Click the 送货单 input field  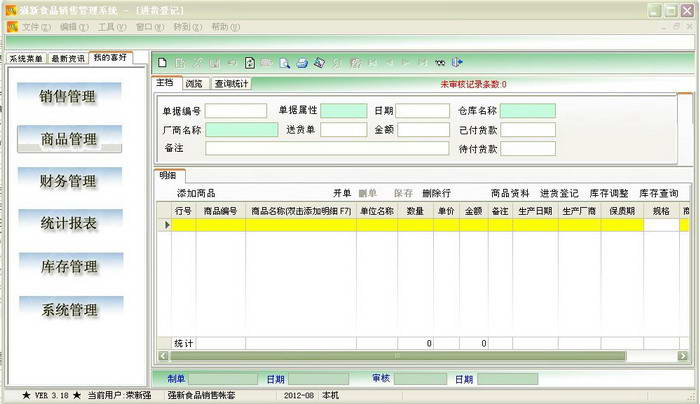tap(344, 130)
